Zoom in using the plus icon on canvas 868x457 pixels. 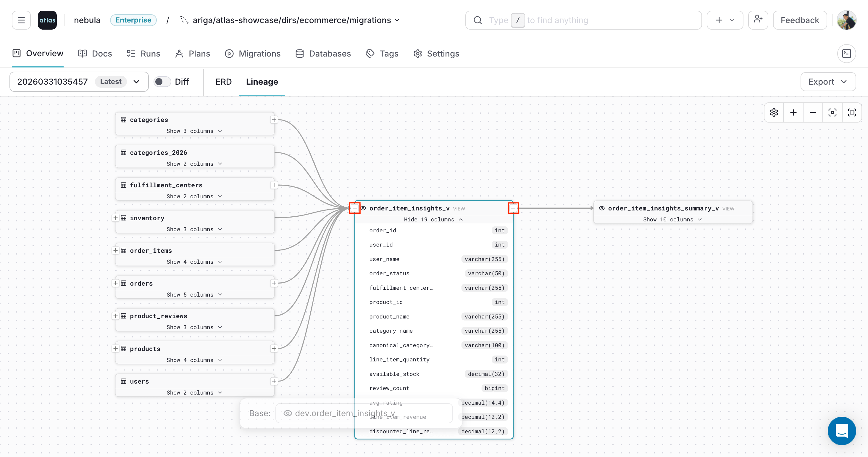coord(793,112)
